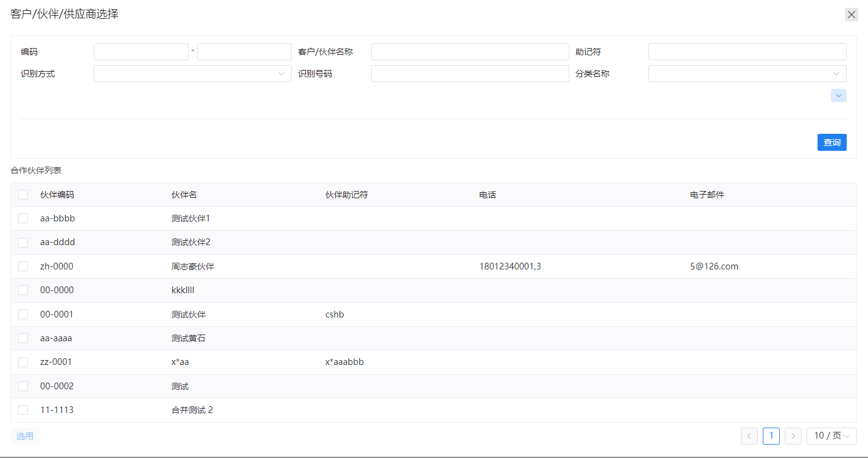Image resolution: width=868 pixels, height=458 pixels.
Task: Click partner code 11-1113
Action: pos(57,410)
